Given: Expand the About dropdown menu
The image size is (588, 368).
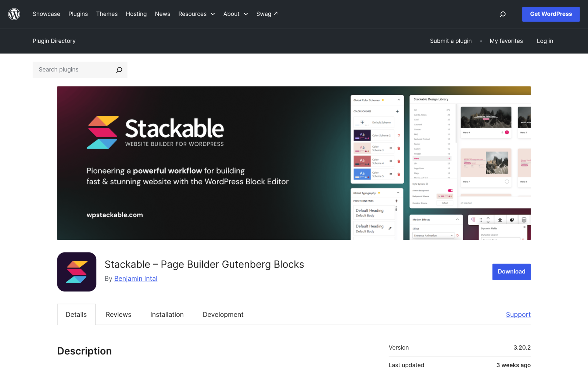Looking at the screenshot, I should click(236, 14).
